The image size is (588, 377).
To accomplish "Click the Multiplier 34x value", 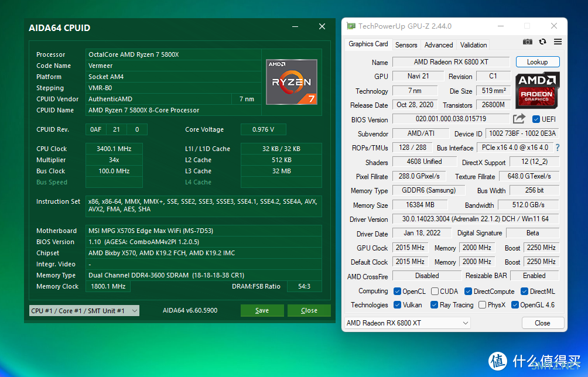I will pos(114,160).
